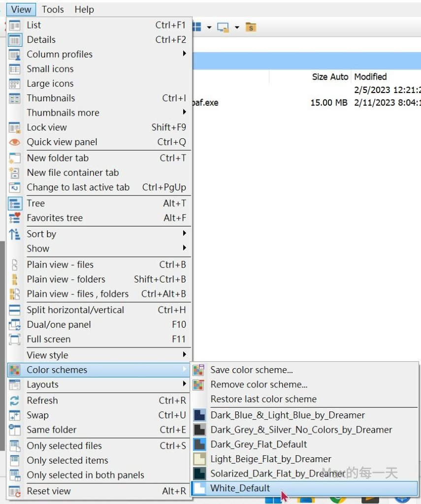Click the Favorites tree heart icon
Image resolution: width=421 pixels, height=504 pixels.
coord(15,218)
